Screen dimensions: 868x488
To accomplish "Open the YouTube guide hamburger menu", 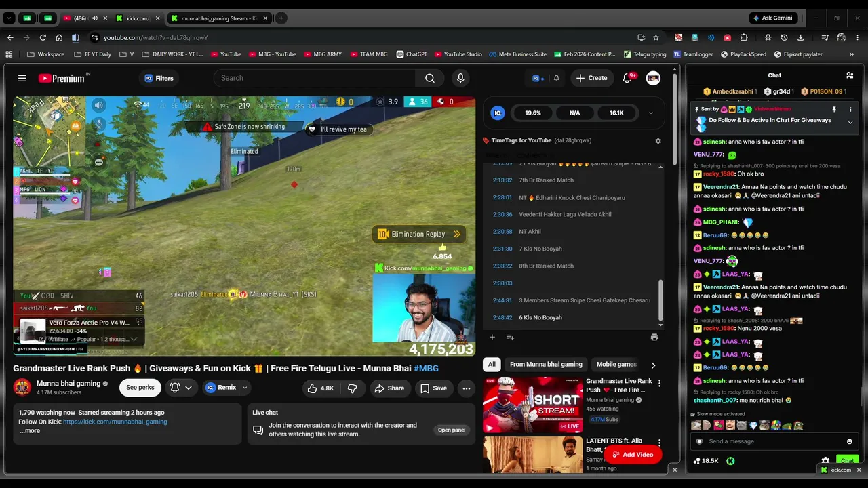I will (22, 78).
